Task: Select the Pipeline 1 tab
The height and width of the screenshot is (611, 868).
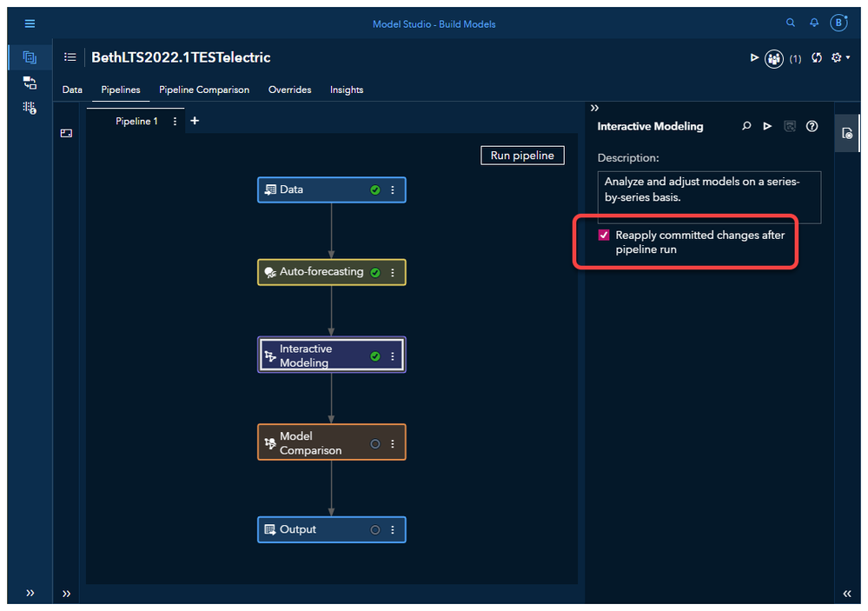Action: click(136, 121)
